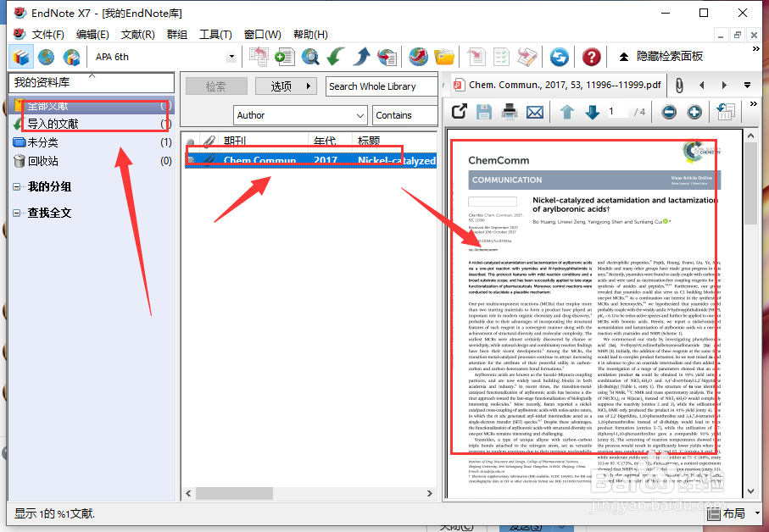Collapse the 查找全文 group set
The width and height of the screenshot is (769, 532).
[17, 213]
